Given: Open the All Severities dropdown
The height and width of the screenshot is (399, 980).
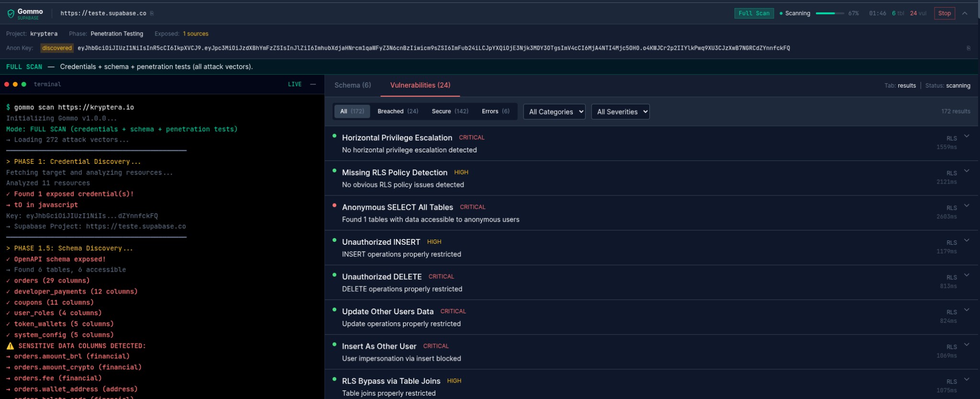Looking at the screenshot, I should (620, 112).
